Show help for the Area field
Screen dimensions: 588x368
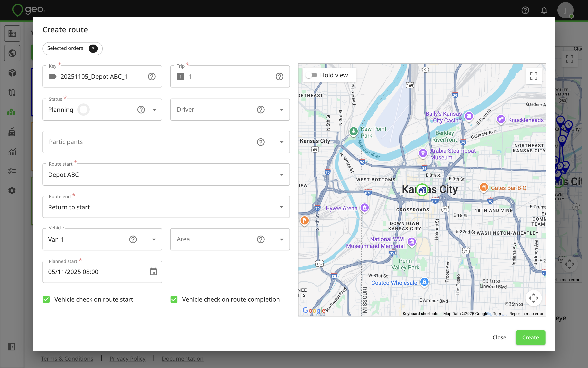tap(261, 239)
